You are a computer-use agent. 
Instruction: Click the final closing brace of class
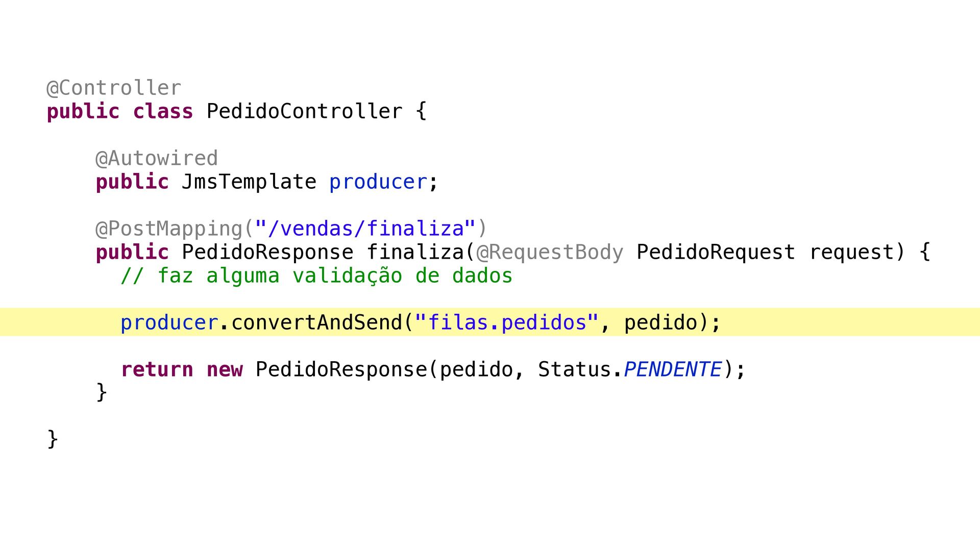(x=53, y=439)
